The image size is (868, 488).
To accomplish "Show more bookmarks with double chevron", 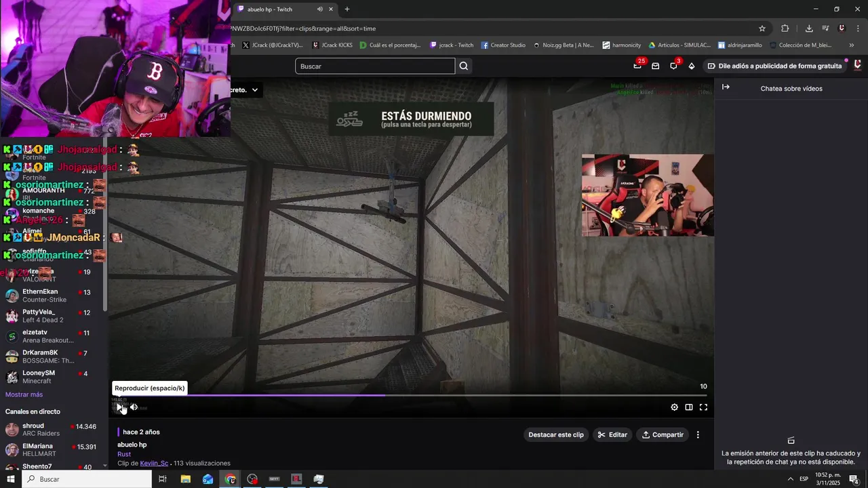I will tap(852, 45).
